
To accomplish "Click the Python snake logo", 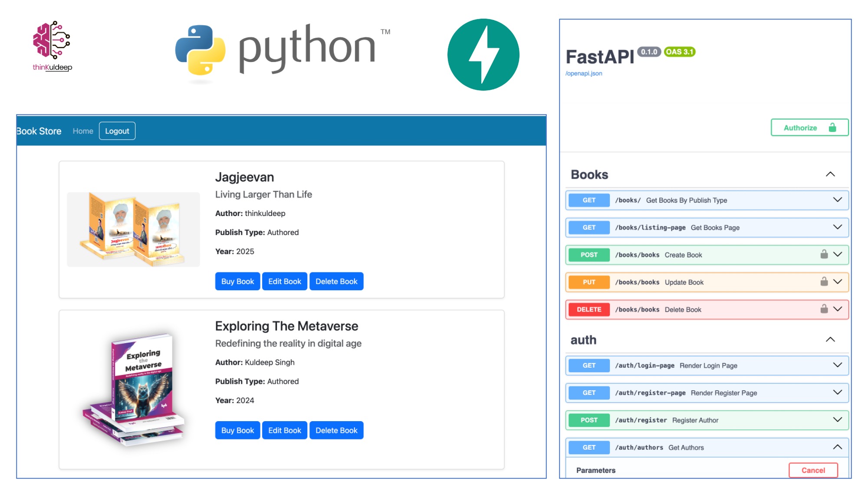I will click(200, 50).
